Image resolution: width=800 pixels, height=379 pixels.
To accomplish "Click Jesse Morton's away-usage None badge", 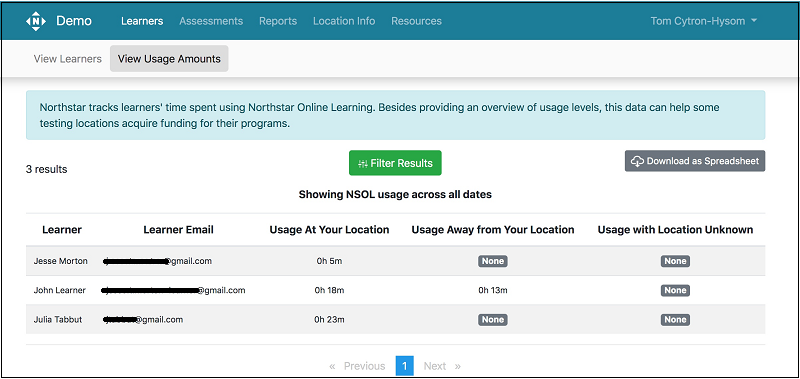I will 493,261.
